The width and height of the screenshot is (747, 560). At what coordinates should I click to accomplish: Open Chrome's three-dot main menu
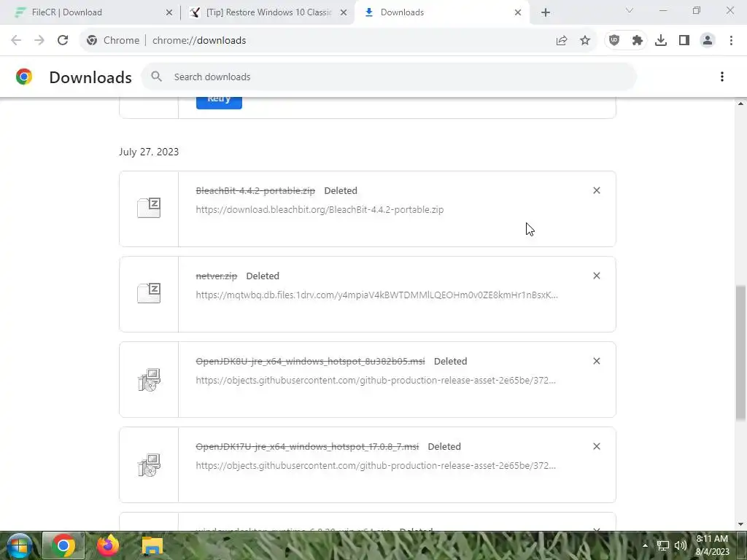[731, 41]
